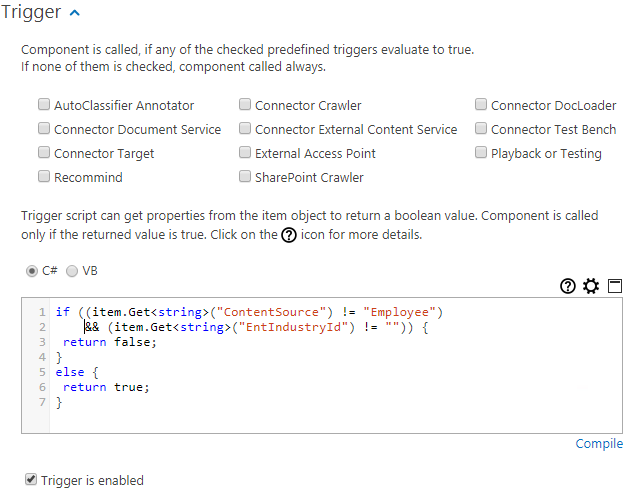The height and width of the screenshot is (494, 630).
Task: Collapse the Trigger section chevron
Action: coord(76,13)
